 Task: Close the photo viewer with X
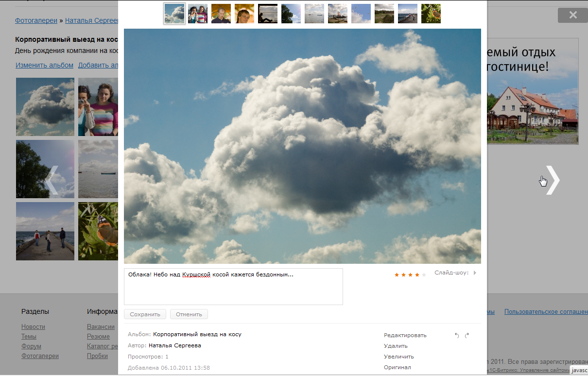click(572, 15)
